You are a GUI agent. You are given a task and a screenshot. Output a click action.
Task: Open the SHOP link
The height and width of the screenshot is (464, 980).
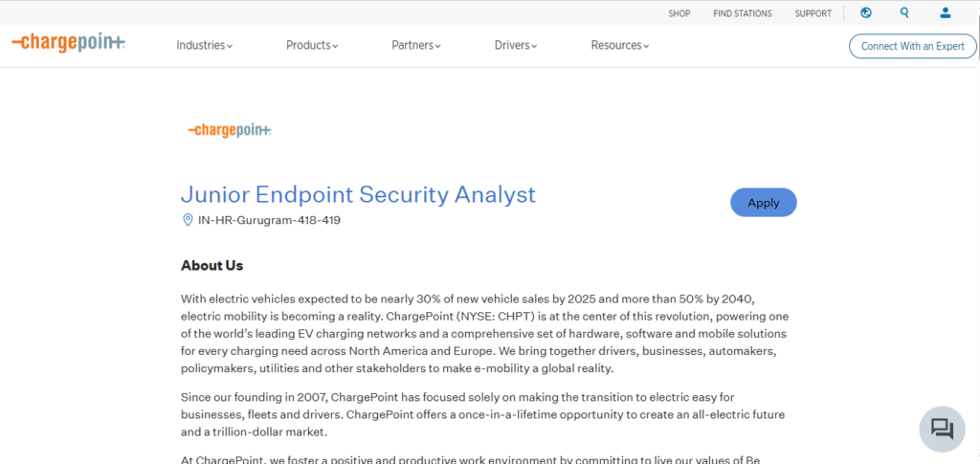pyautogui.click(x=679, y=13)
